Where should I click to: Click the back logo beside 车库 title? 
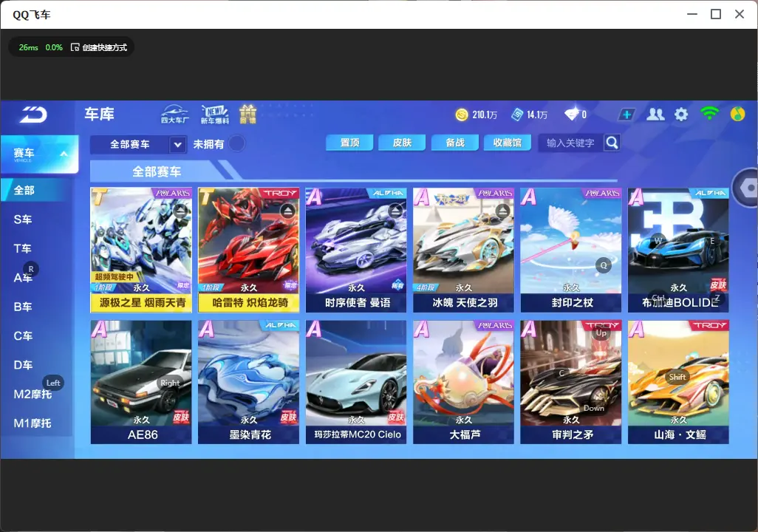[33, 115]
